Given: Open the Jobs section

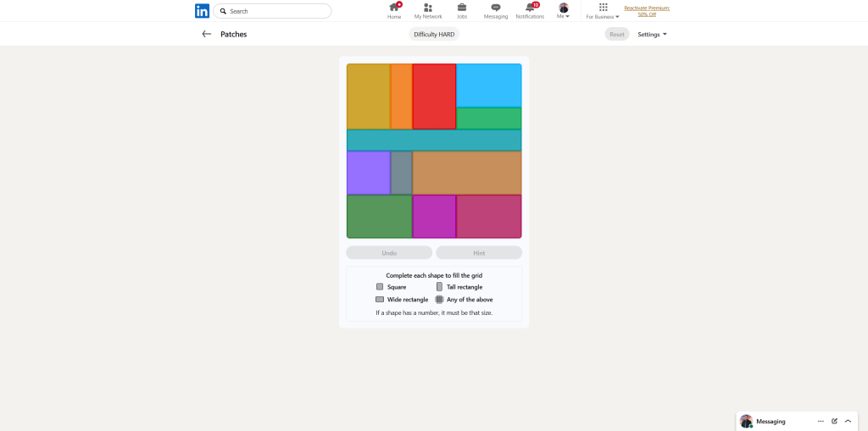Looking at the screenshot, I should click(x=462, y=10).
